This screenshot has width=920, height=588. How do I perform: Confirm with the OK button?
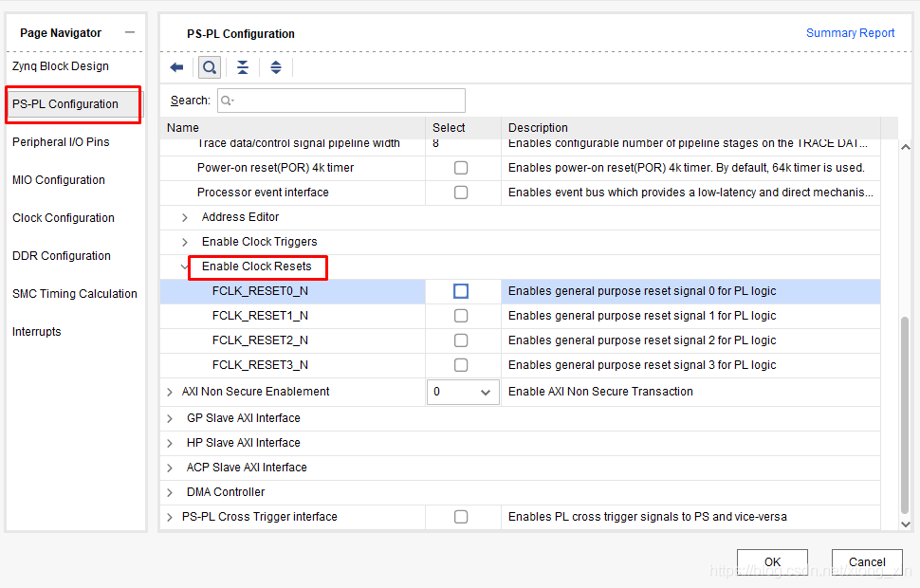click(772, 561)
